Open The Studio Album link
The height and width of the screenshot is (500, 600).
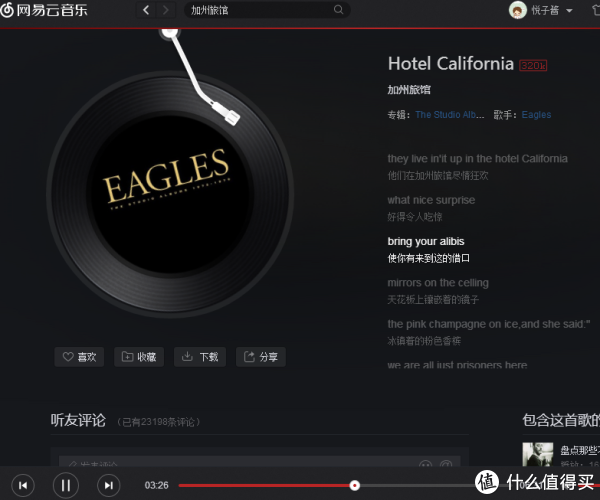point(450,115)
